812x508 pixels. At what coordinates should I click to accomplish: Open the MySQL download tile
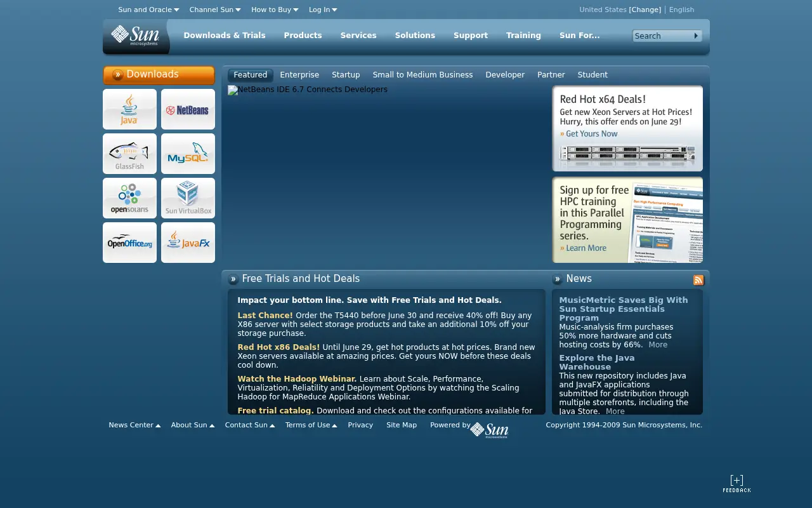(188, 154)
